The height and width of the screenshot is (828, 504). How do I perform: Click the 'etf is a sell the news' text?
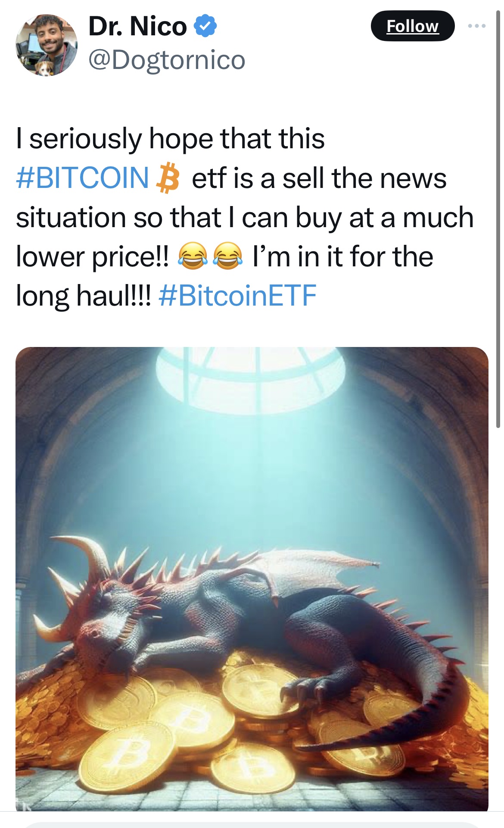coord(319,178)
